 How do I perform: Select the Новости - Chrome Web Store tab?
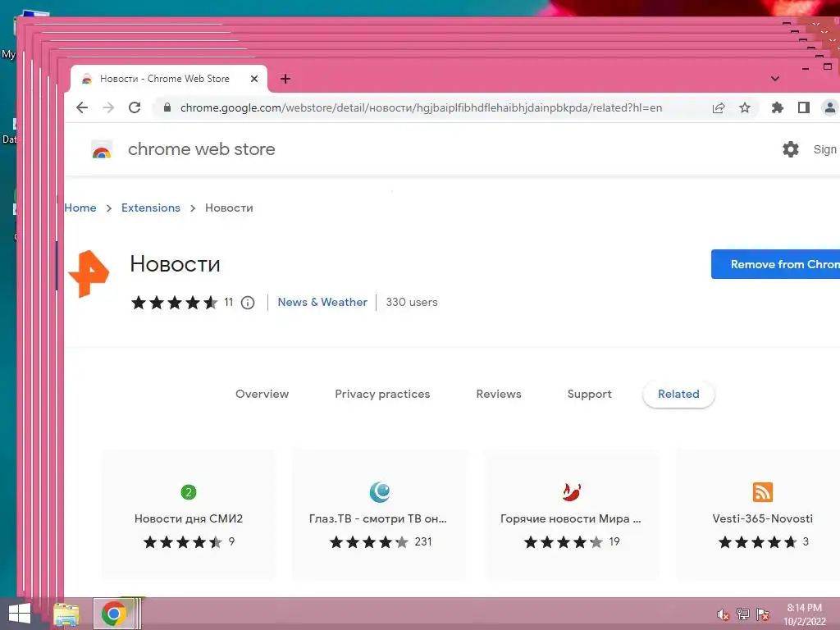click(x=169, y=79)
